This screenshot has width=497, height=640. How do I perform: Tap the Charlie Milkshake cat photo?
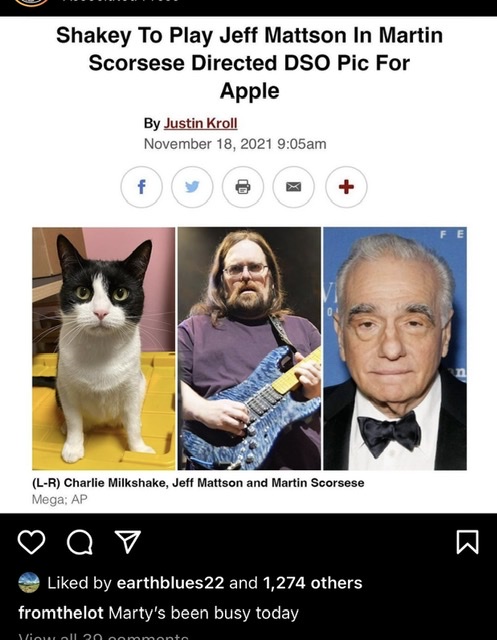coord(104,349)
